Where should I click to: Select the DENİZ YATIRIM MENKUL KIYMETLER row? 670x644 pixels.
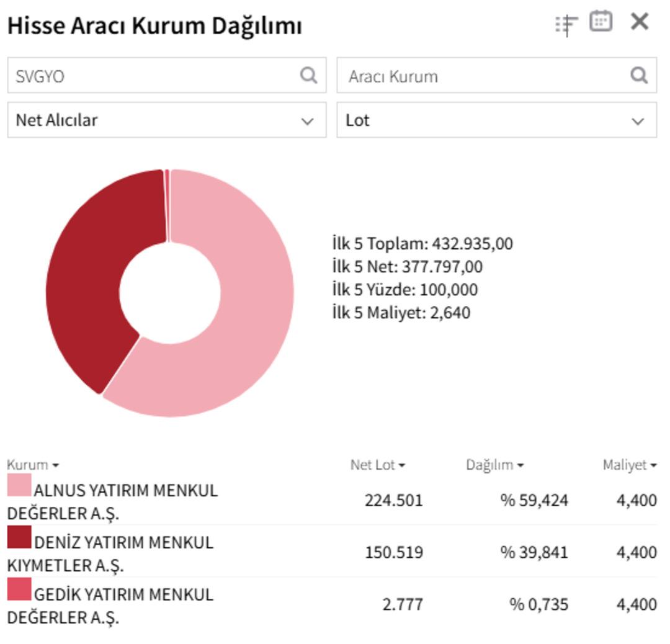pyautogui.click(x=248, y=550)
